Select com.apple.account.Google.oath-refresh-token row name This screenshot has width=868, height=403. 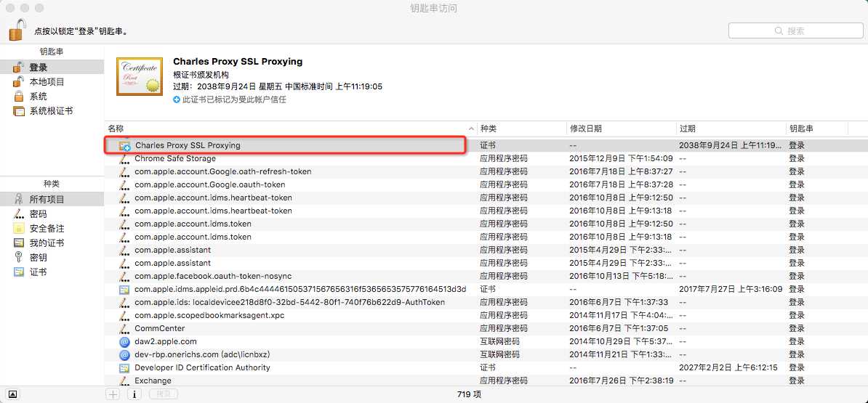[223, 172]
